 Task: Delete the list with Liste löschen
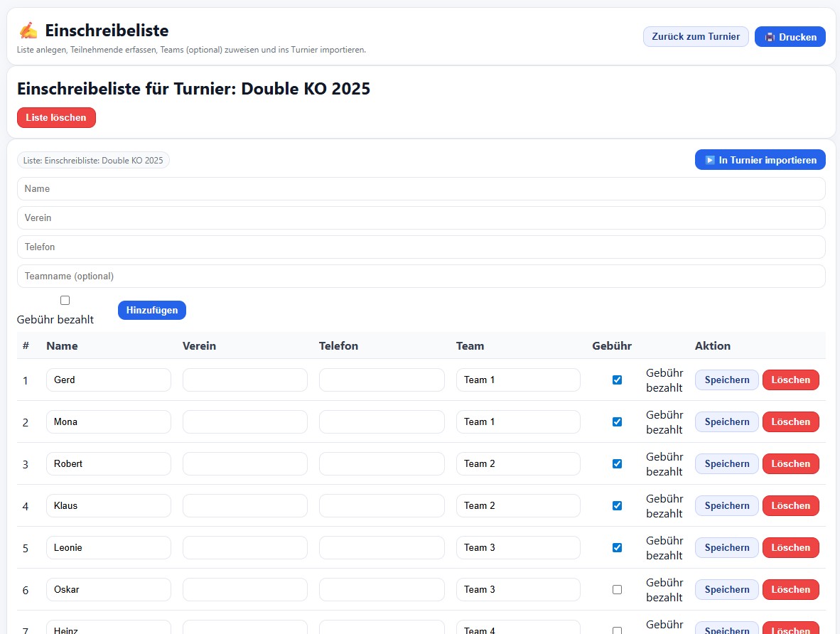[x=56, y=118]
